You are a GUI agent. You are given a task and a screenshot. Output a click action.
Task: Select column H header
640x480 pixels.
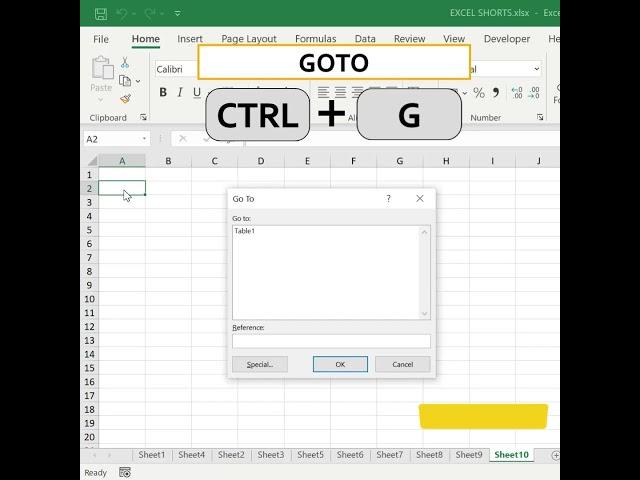(446, 161)
